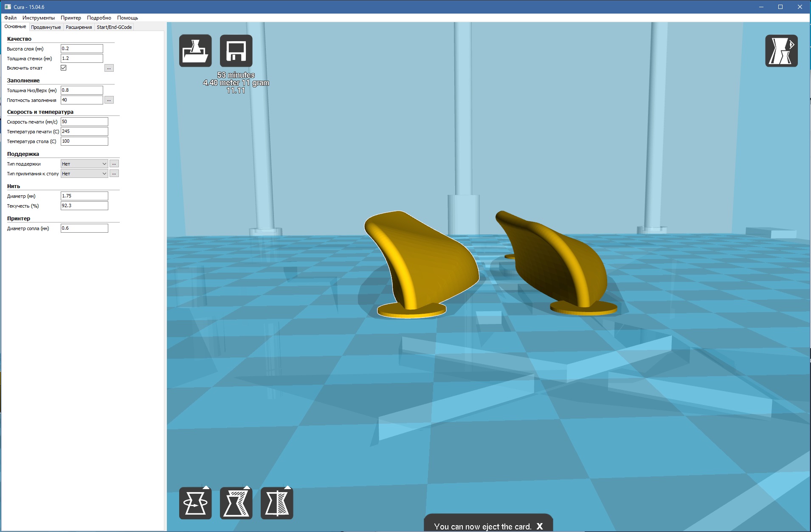This screenshot has height=532, width=811.
Task: Select the Rotate tool icon
Action: [x=195, y=503]
